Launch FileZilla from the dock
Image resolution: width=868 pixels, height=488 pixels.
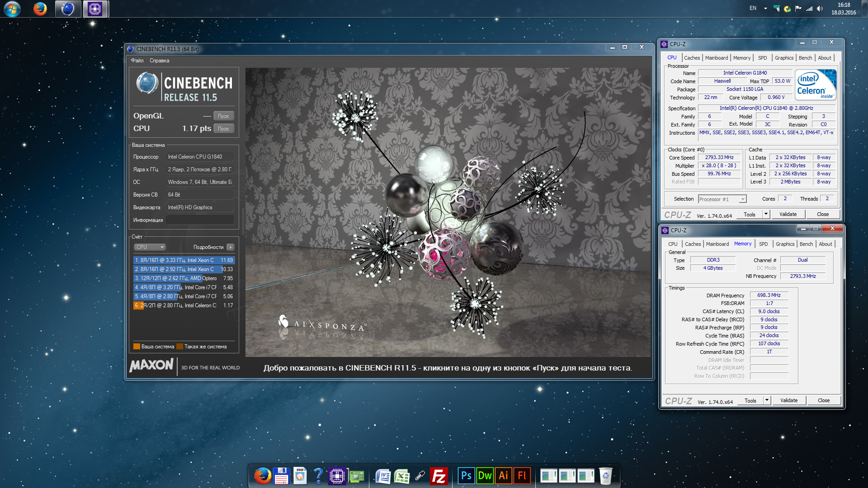439,476
